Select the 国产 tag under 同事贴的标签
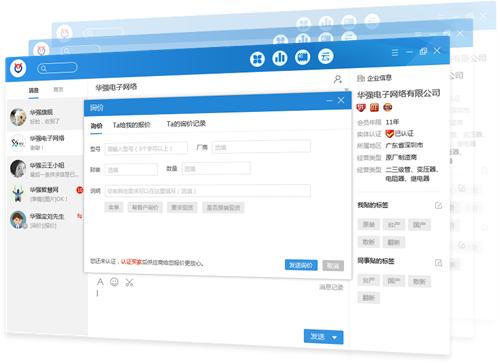This screenshot has height=364, width=500. [394, 281]
